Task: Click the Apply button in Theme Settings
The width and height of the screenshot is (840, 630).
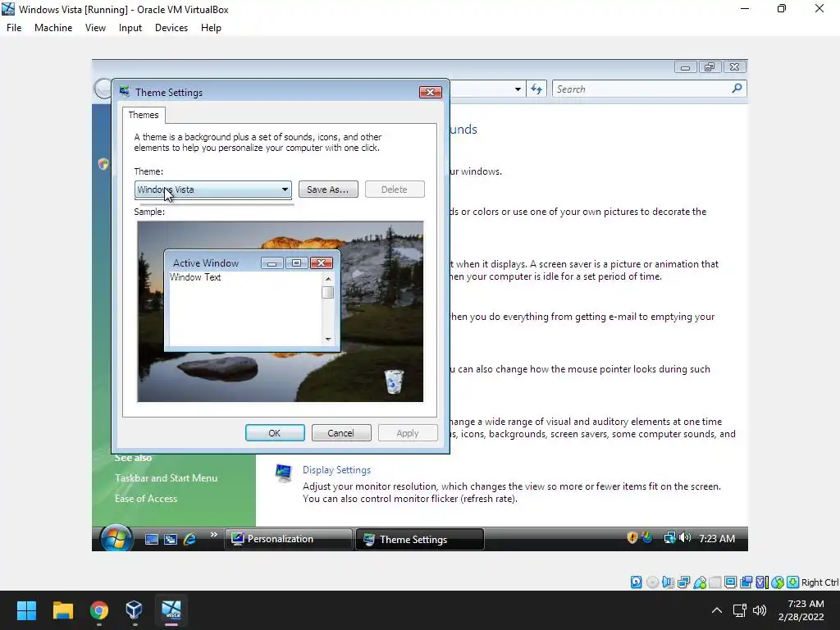Action: point(408,433)
